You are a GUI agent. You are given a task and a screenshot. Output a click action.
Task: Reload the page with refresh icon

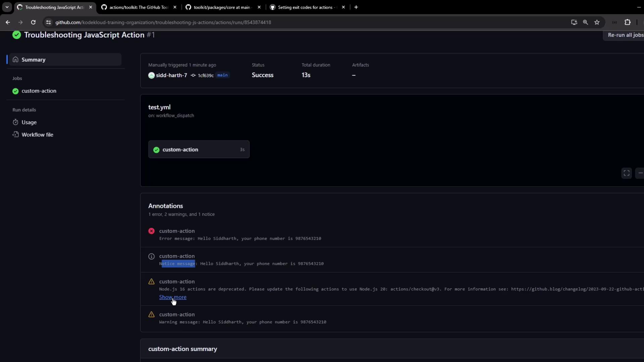point(33,22)
